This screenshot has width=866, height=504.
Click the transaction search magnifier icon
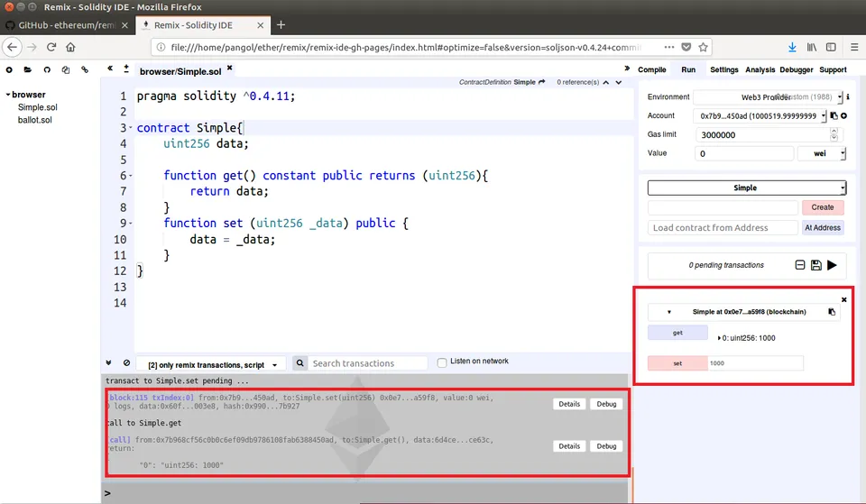point(299,362)
